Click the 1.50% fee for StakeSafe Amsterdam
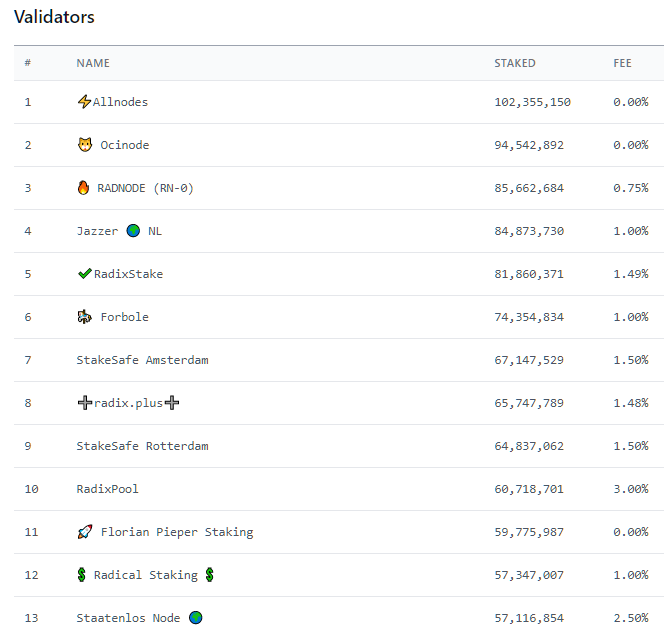Screen dimensions: 664x639 pos(631,360)
